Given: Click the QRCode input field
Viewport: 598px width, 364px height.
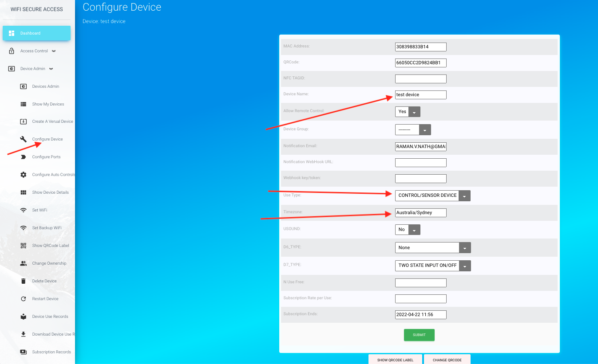Looking at the screenshot, I should [x=421, y=63].
